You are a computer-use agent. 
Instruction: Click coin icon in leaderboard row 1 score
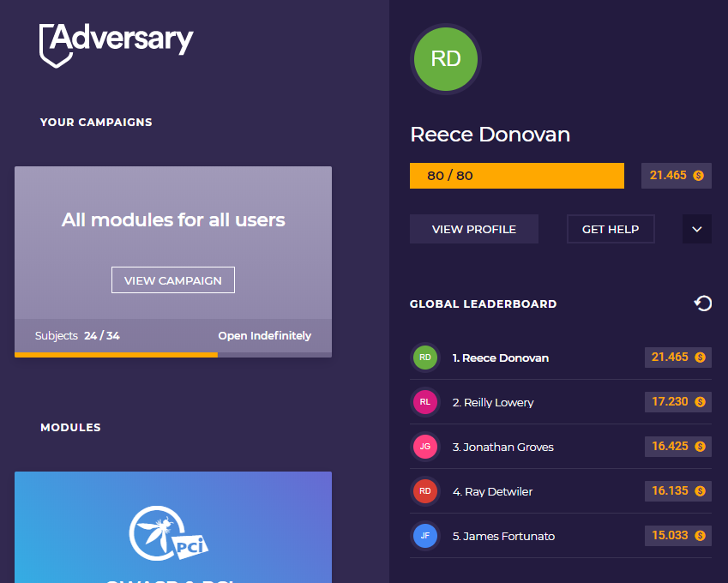click(x=701, y=358)
